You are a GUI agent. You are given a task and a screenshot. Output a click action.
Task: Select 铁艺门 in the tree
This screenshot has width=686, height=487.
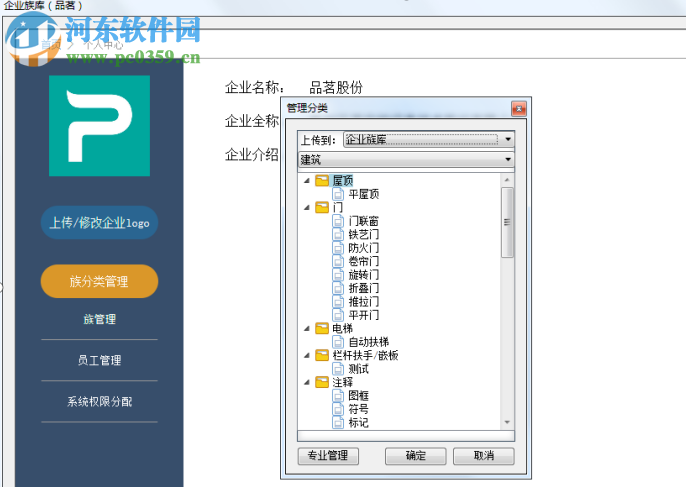pos(364,235)
